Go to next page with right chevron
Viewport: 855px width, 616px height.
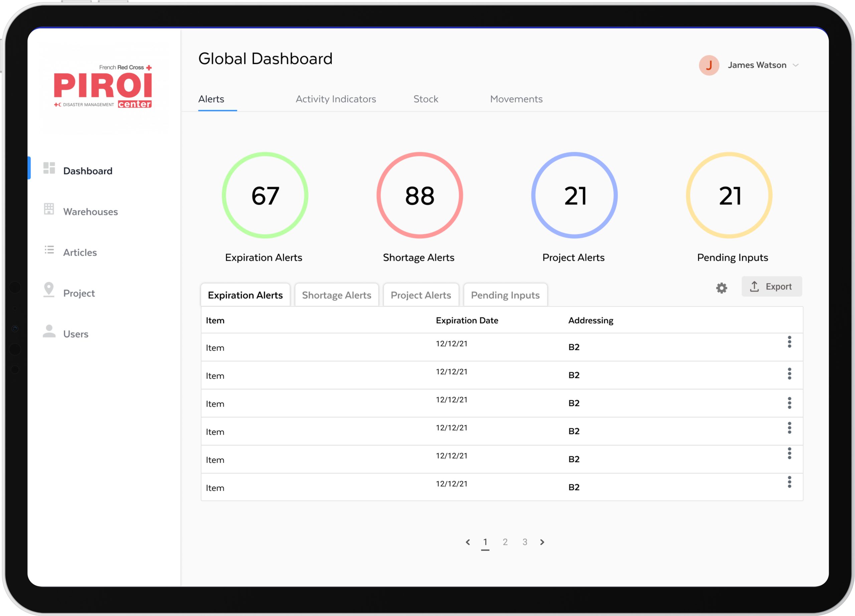[x=542, y=542]
